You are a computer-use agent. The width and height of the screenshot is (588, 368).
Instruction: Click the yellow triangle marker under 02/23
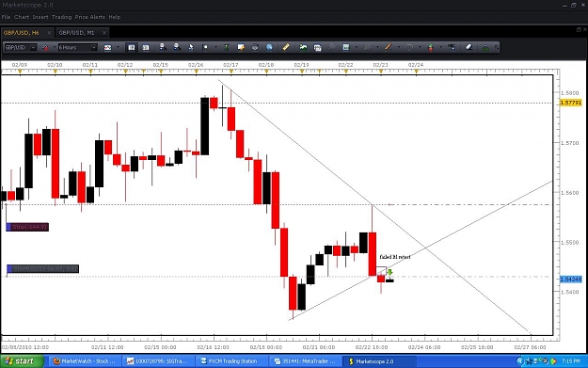pyautogui.click(x=381, y=72)
